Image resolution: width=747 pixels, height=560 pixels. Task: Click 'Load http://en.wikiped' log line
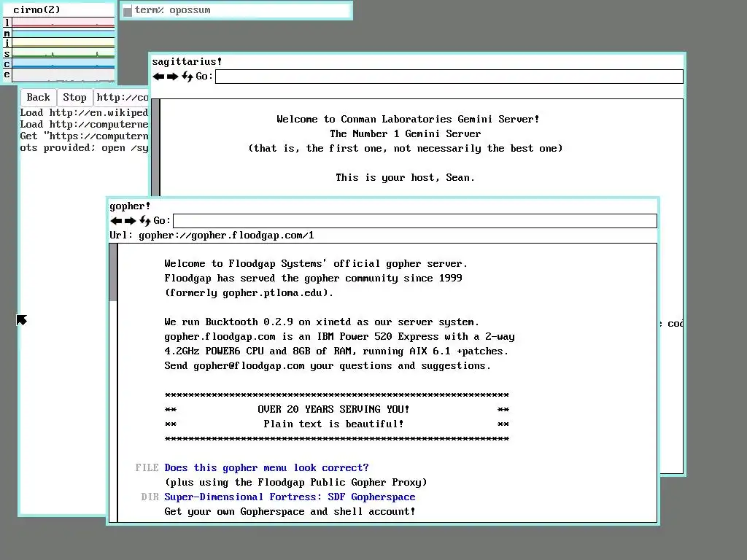point(84,113)
